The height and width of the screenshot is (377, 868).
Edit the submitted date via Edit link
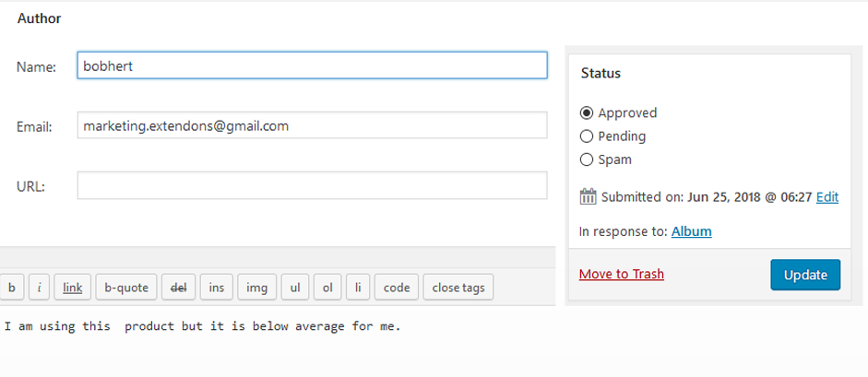[827, 196]
